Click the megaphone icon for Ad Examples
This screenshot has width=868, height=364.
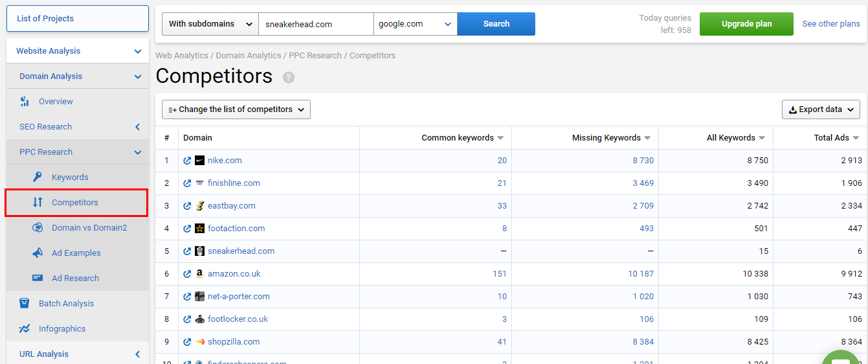[38, 253]
